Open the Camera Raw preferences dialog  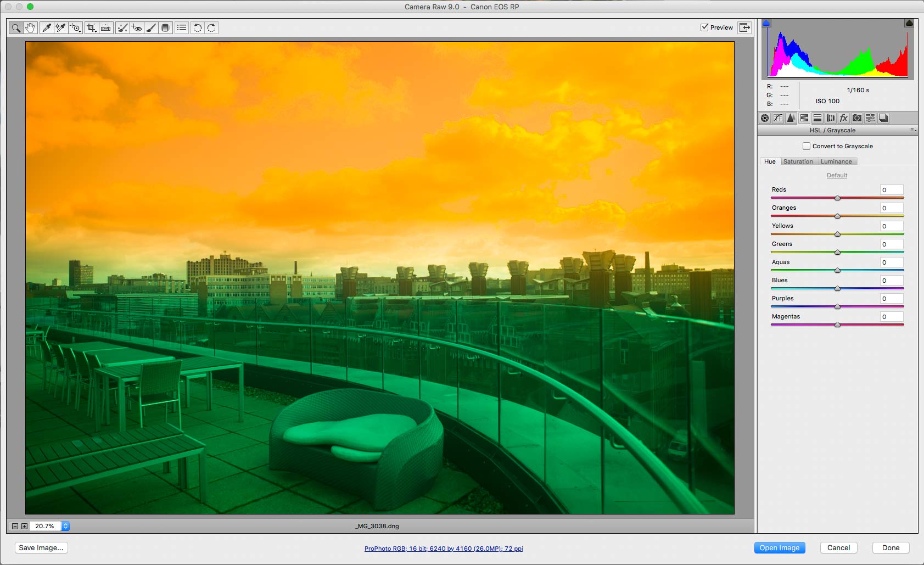coord(182,27)
